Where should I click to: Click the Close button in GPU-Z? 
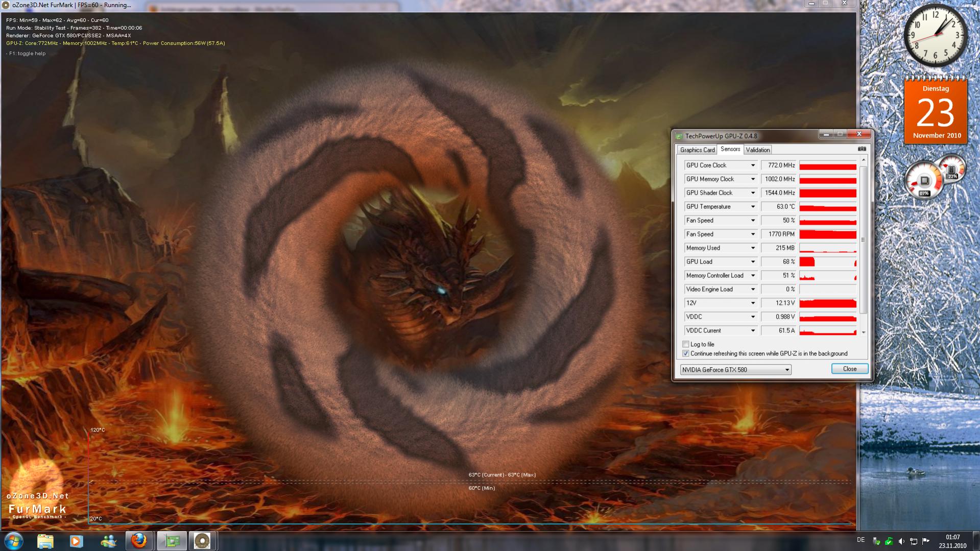click(850, 369)
